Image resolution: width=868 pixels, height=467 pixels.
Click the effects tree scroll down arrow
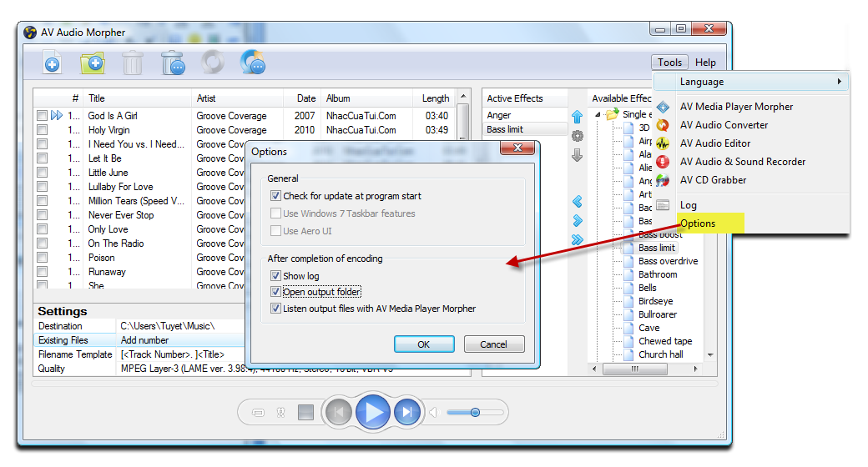point(710,354)
